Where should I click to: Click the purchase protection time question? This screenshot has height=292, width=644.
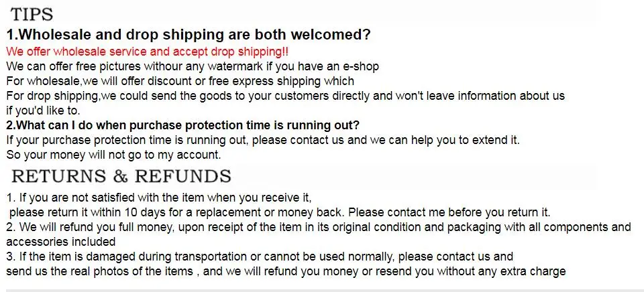183,125
